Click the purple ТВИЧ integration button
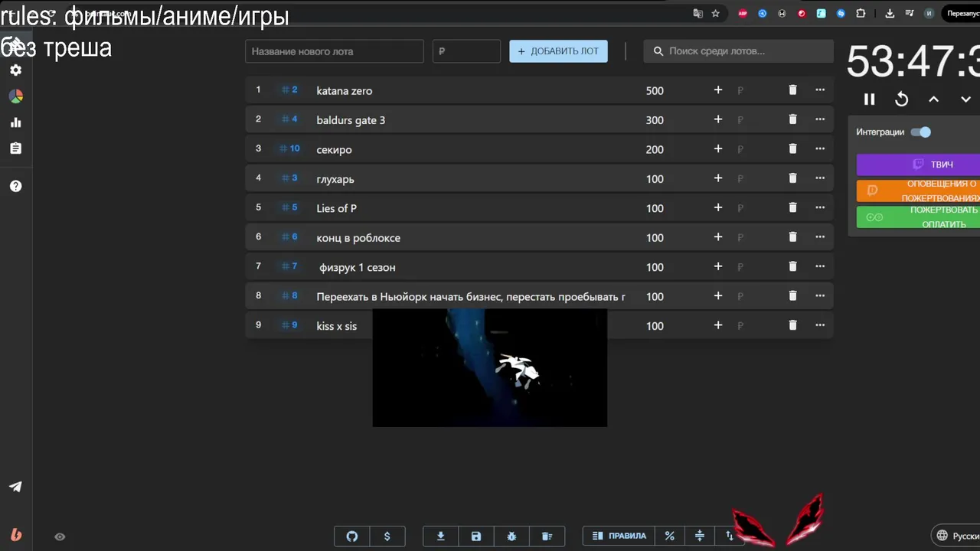 click(918, 165)
